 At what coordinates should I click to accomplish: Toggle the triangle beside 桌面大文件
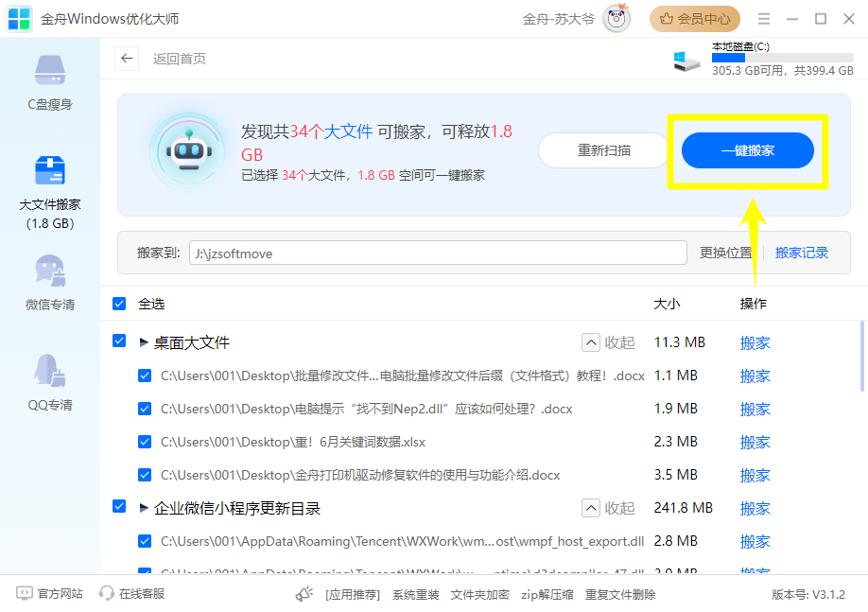tap(144, 342)
